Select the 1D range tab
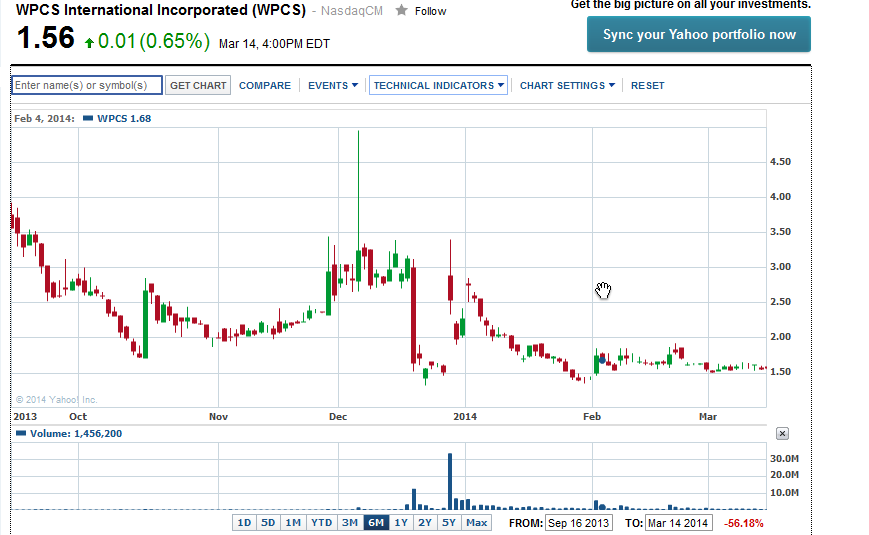Image resolution: width=869 pixels, height=535 pixels. click(x=244, y=522)
